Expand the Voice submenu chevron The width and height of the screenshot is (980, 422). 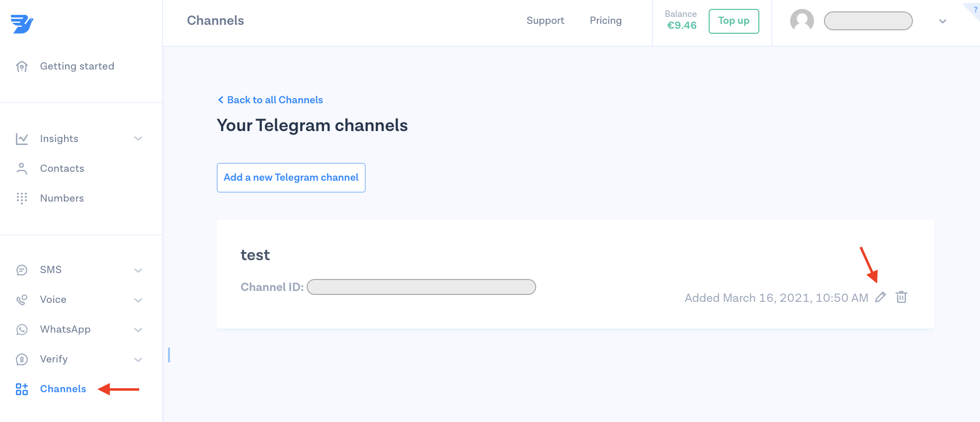point(138,300)
